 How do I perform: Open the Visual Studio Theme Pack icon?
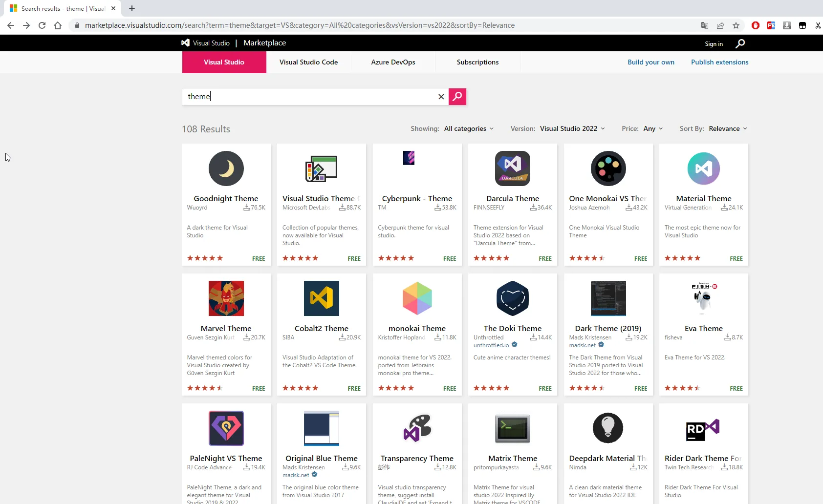click(321, 168)
